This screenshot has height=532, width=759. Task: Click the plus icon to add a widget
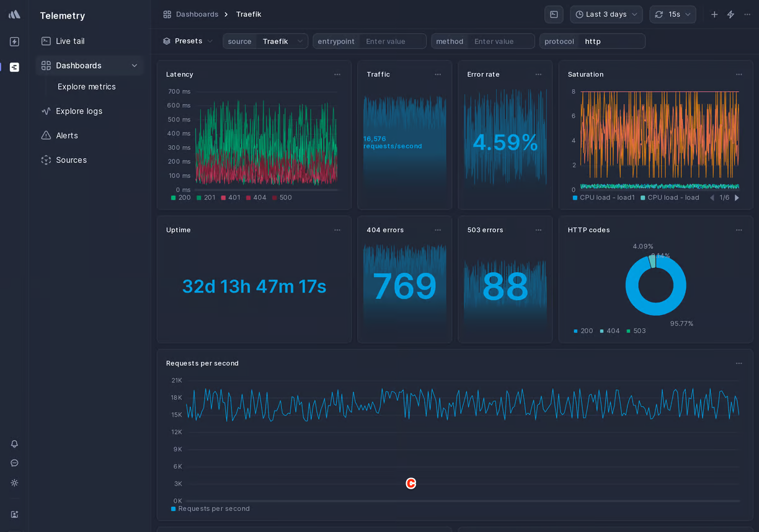click(x=714, y=14)
